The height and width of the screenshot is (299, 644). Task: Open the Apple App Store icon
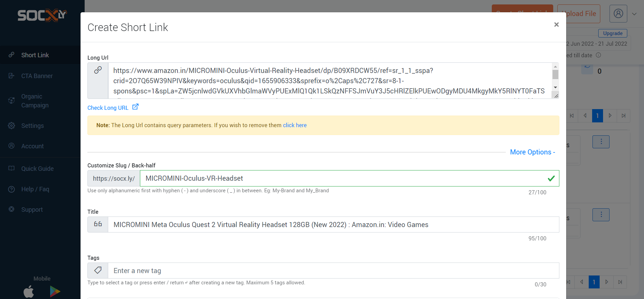point(29,291)
